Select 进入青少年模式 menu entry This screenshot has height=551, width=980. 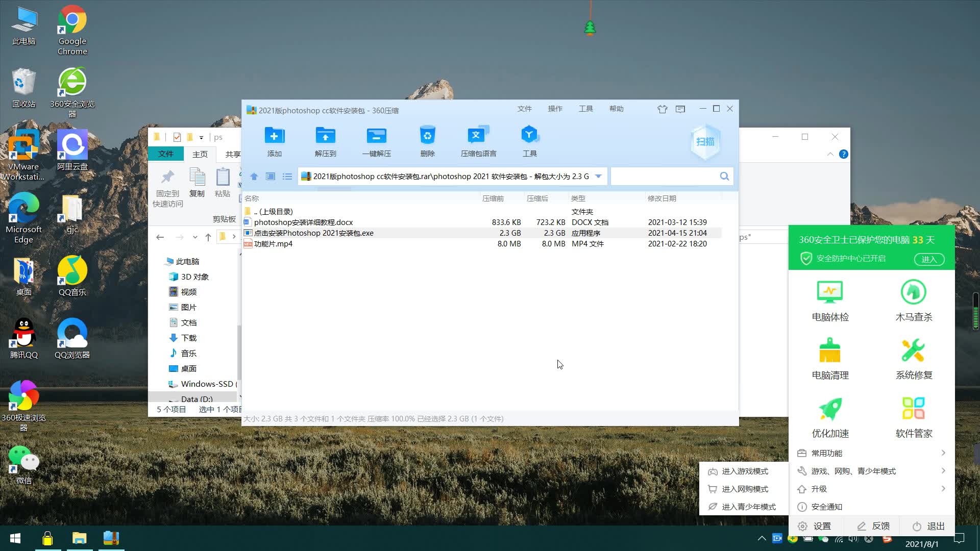(x=744, y=507)
